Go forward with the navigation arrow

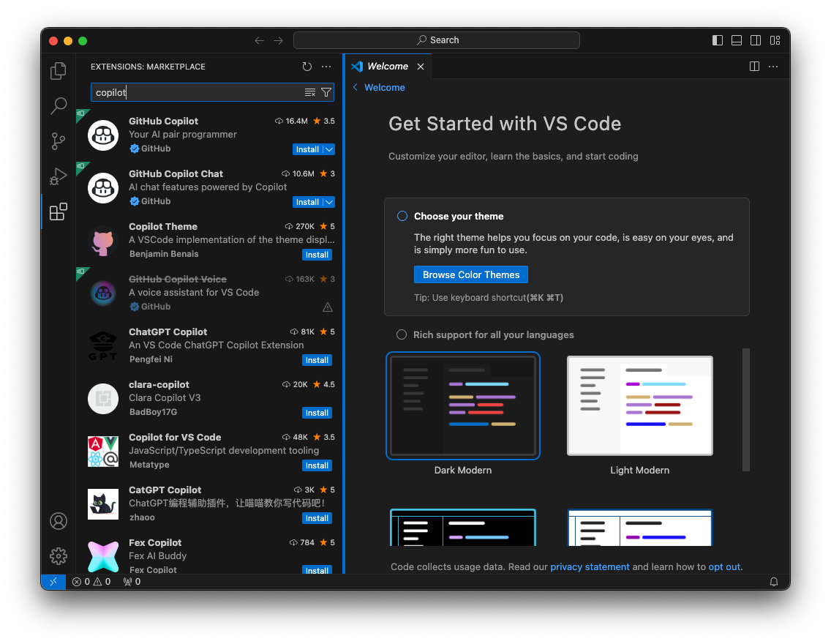click(278, 40)
